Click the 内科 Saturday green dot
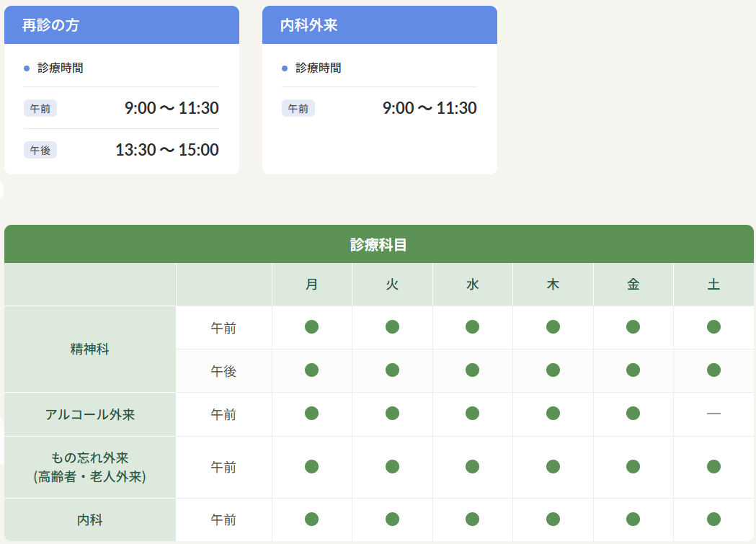This screenshot has height=544, width=756. [x=713, y=519]
